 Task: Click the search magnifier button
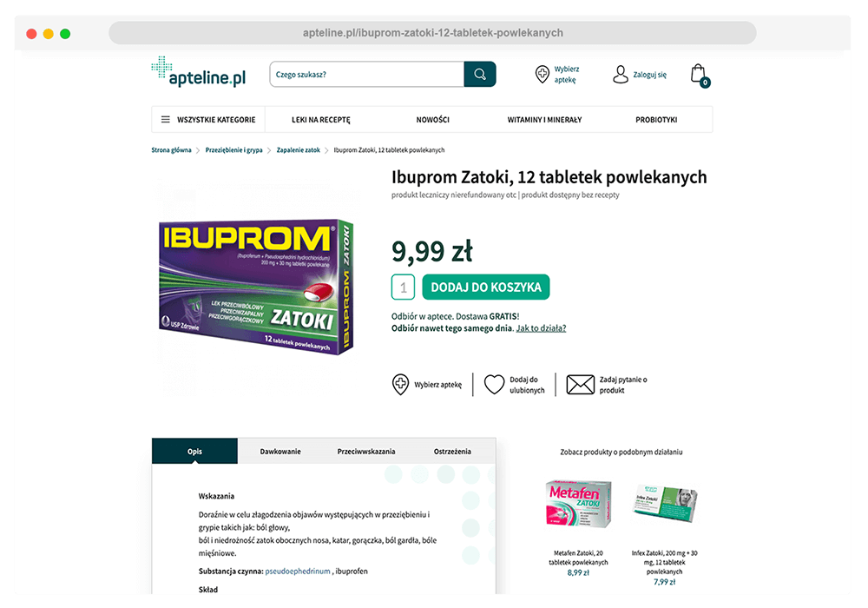pyautogui.click(x=479, y=74)
